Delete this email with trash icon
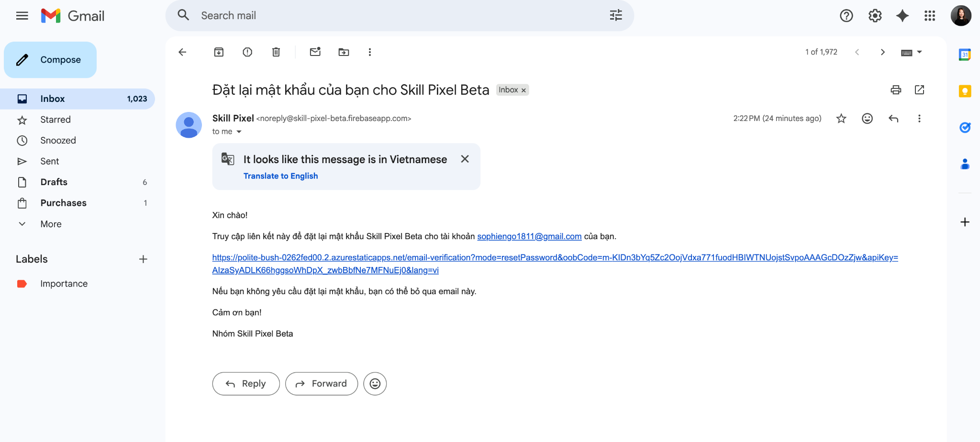 point(276,52)
